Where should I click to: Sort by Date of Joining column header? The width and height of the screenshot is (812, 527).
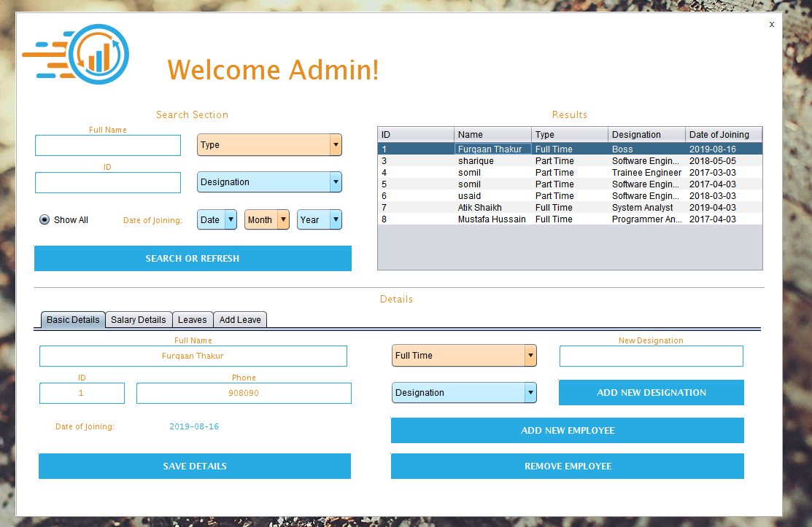(x=724, y=134)
